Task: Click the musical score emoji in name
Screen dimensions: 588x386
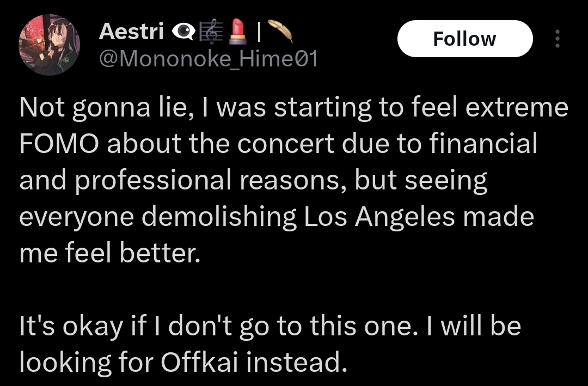Action: 210,34
